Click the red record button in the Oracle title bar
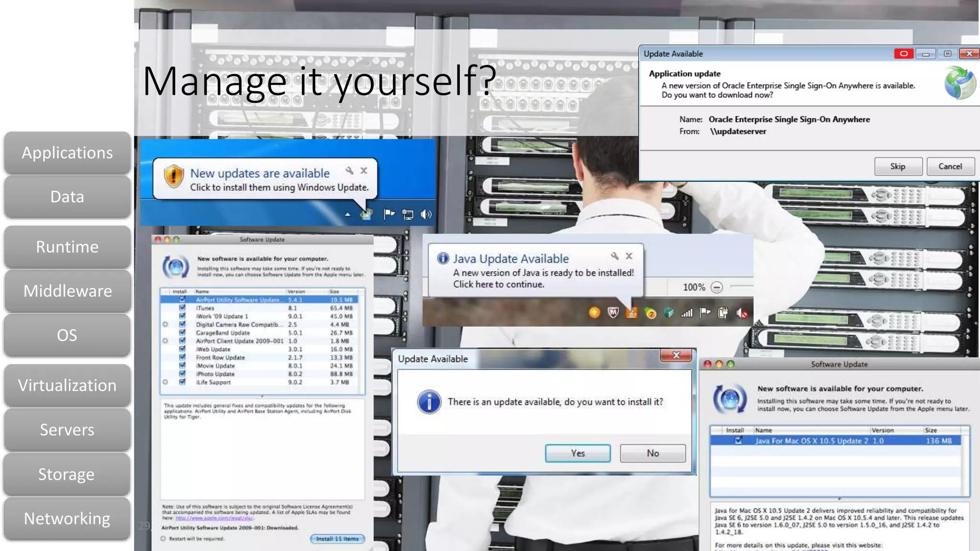 coord(903,54)
